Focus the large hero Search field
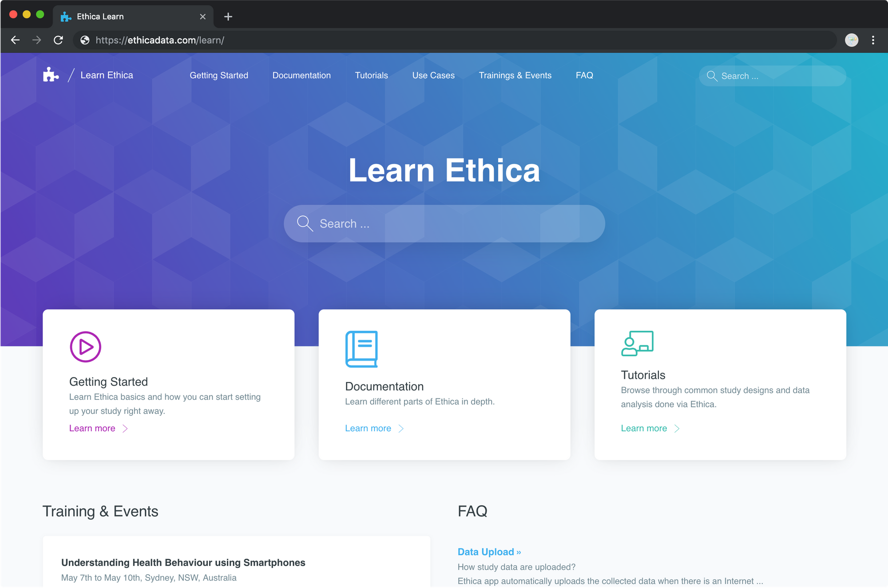The image size is (888, 588). click(x=444, y=223)
